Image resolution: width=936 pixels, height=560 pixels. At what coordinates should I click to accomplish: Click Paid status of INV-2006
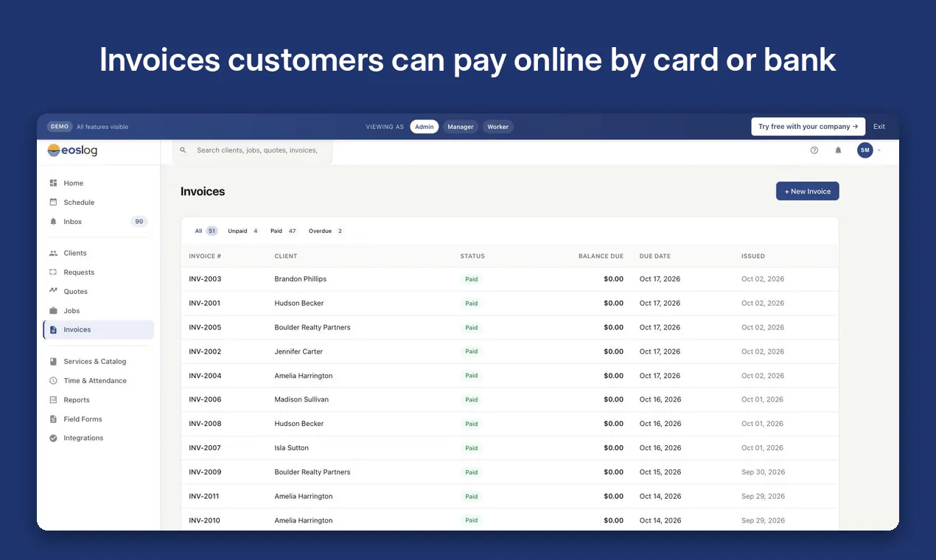pyautogui.click(x=472, y=399)
